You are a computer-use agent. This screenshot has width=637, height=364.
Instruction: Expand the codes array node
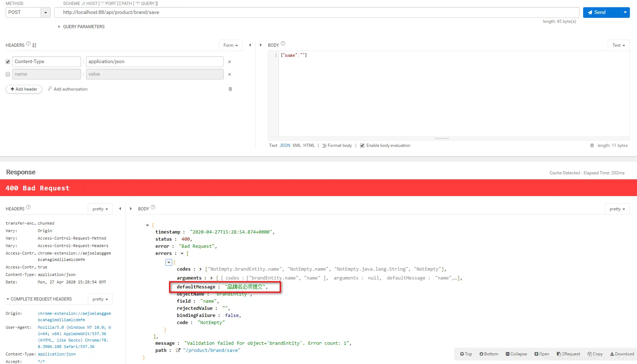201,269
